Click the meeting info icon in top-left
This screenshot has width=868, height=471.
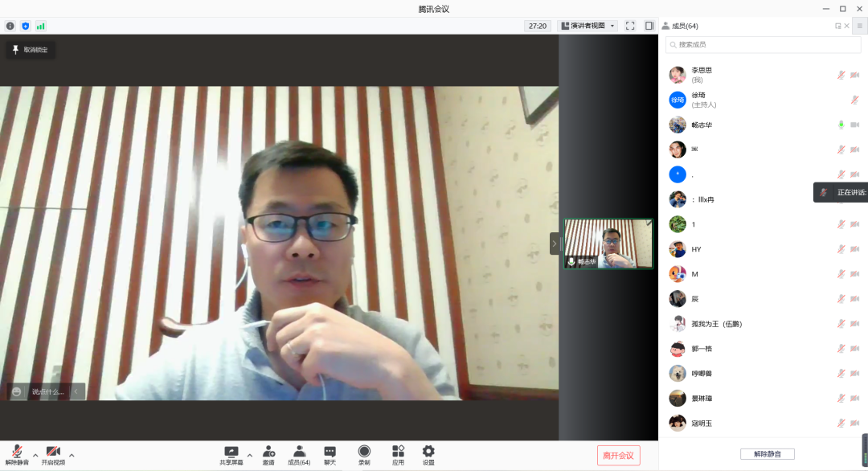[10, 26]
